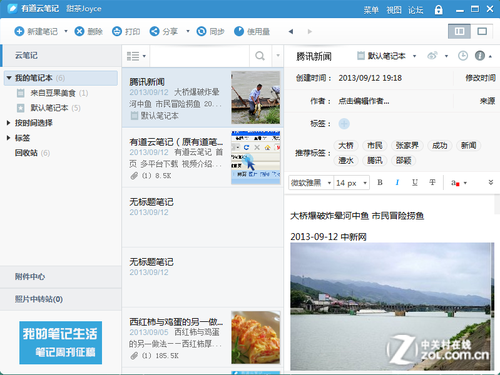Open the 新建笔记 dropdown arrow
500x375 pixels.
point(66,31)
